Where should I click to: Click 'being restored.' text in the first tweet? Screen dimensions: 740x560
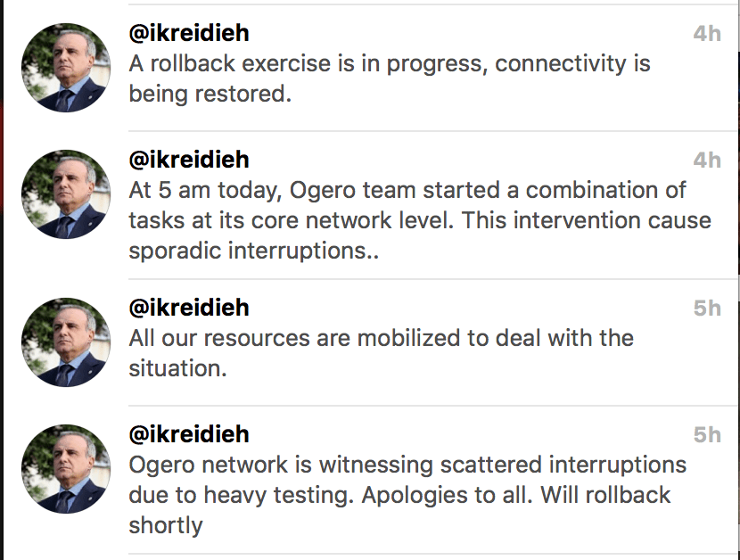click(210, 94)
